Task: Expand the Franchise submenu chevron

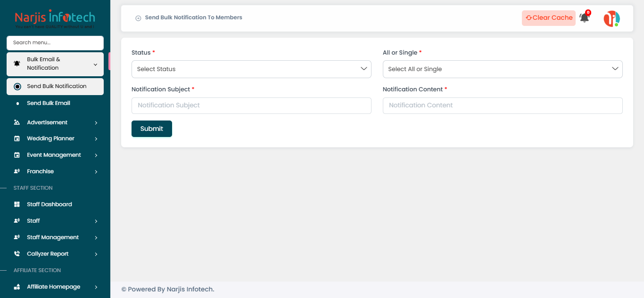Action: coord(96,172)
